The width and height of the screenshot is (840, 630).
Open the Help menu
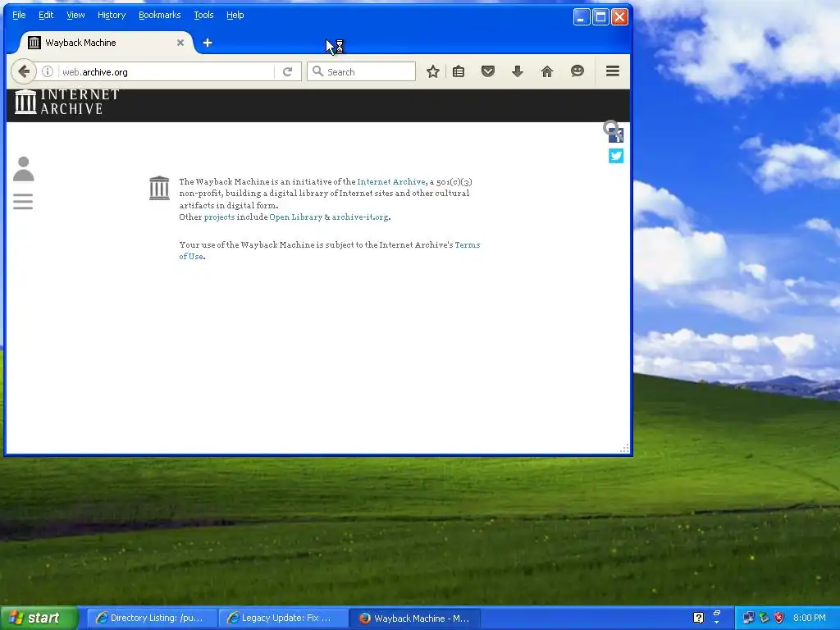click(x=235, y=15)
